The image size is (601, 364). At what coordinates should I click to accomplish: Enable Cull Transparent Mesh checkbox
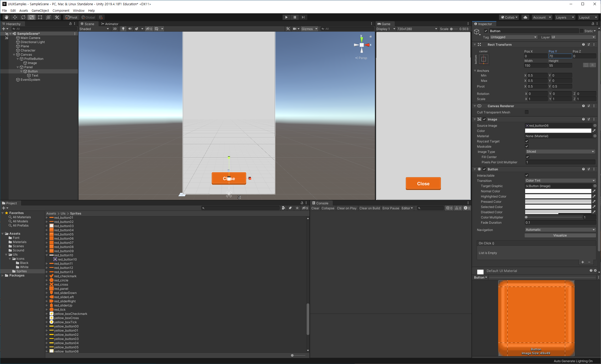pyautogui.click(x=527, y=112)
